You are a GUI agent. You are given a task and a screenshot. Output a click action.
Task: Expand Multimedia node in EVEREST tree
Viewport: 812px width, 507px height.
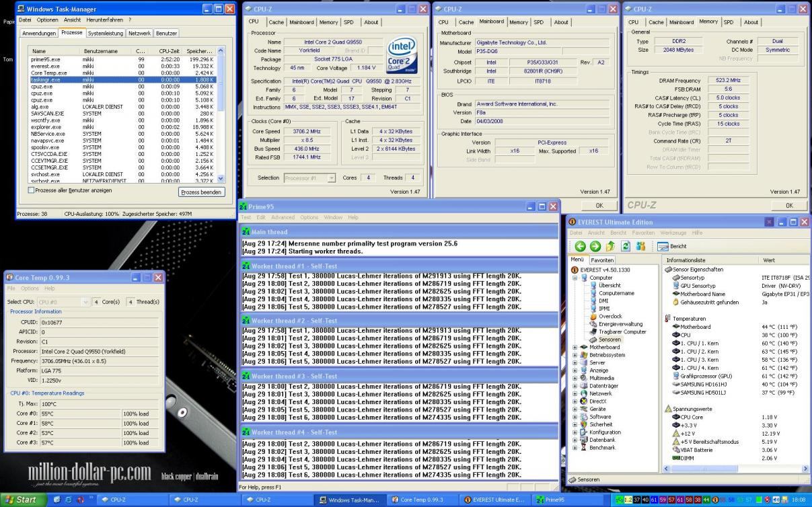coord(575,378)
